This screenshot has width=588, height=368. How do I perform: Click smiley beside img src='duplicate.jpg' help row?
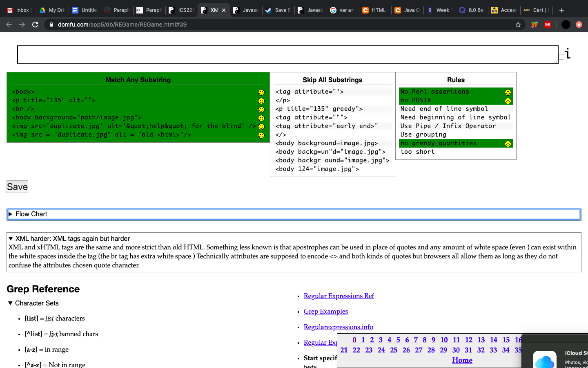click(x=261, y=127)
